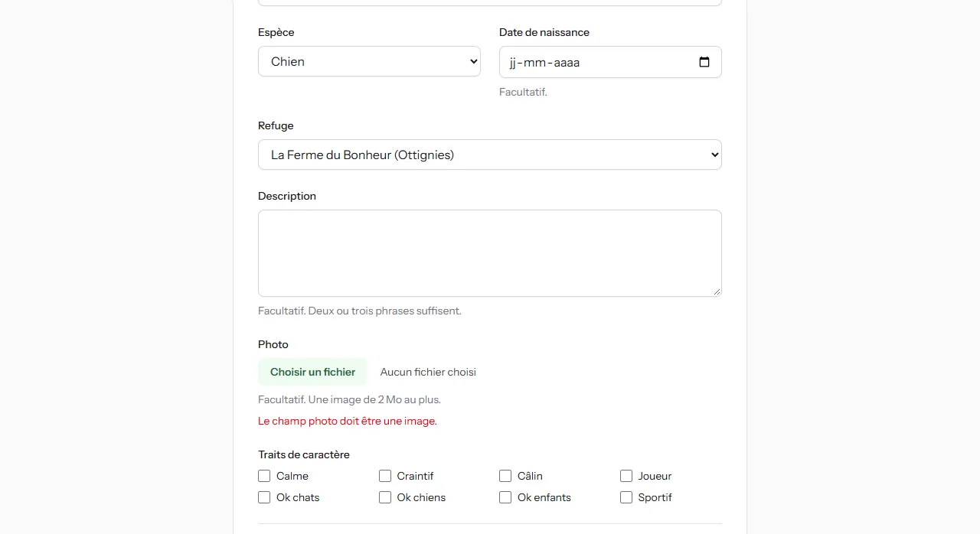Open the date picker calendar icon
This screenshot has width=980, height=534.
tap(704, 62)
